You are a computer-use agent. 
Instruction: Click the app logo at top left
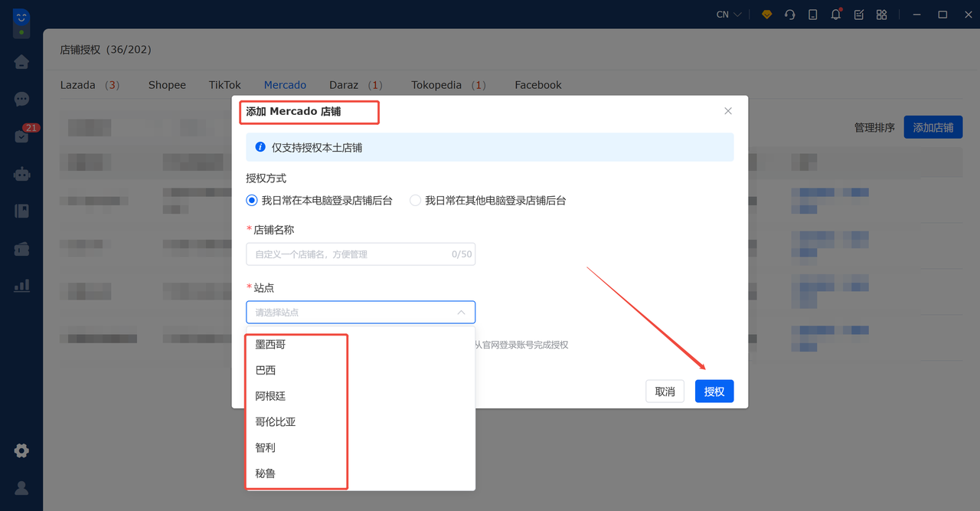21,21
